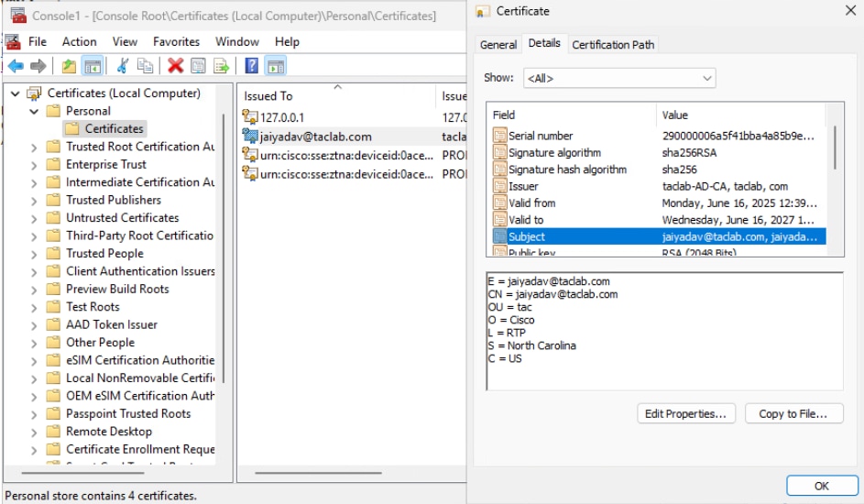Click the console tree horizontal scrollbar
The height and width of the screenshot is (504, 864).
tap(82, 473)
